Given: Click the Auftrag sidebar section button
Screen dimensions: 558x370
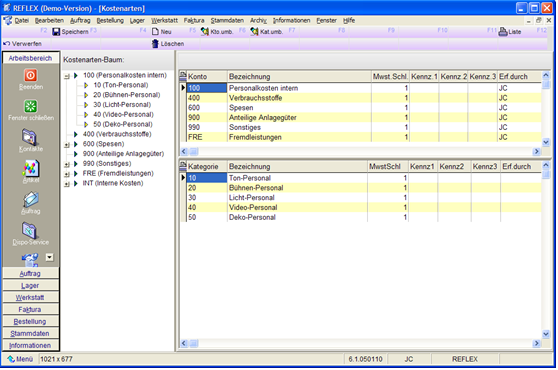Looking at the screenshot, I should (x=30, y=273).
